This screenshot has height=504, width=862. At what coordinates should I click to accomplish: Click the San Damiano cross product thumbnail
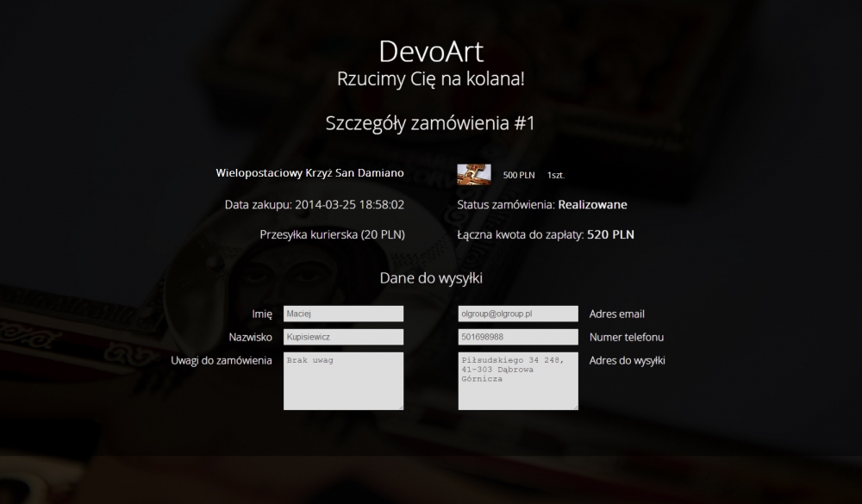[474, 175]
